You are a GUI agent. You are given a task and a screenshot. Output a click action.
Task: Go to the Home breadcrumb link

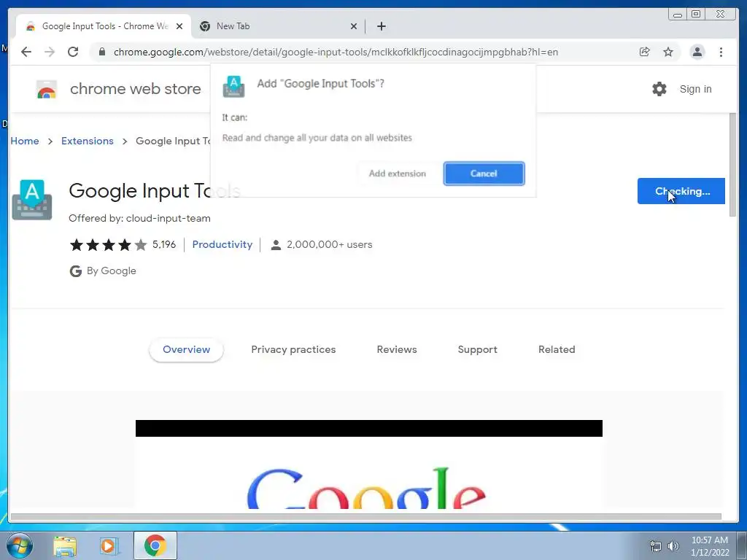tap(25, 141)
